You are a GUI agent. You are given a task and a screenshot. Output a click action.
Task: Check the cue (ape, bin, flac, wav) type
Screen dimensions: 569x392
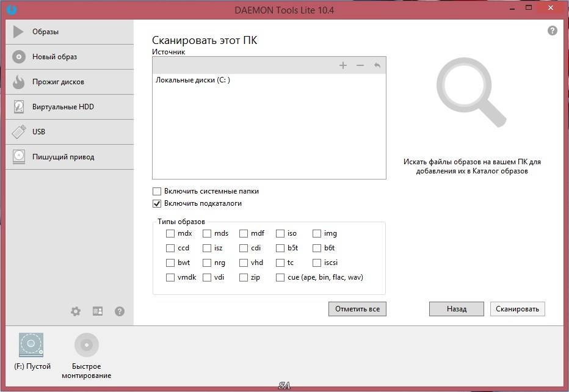click(280, 277)
